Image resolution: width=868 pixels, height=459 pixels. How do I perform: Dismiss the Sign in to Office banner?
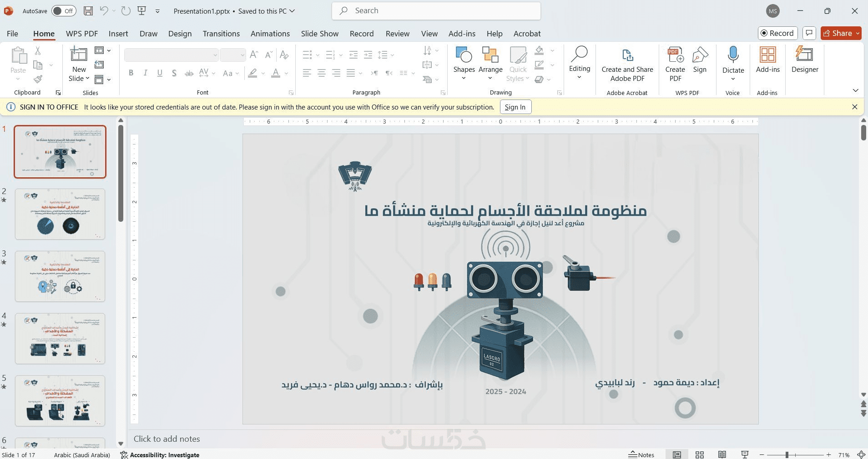click(855, 107)
